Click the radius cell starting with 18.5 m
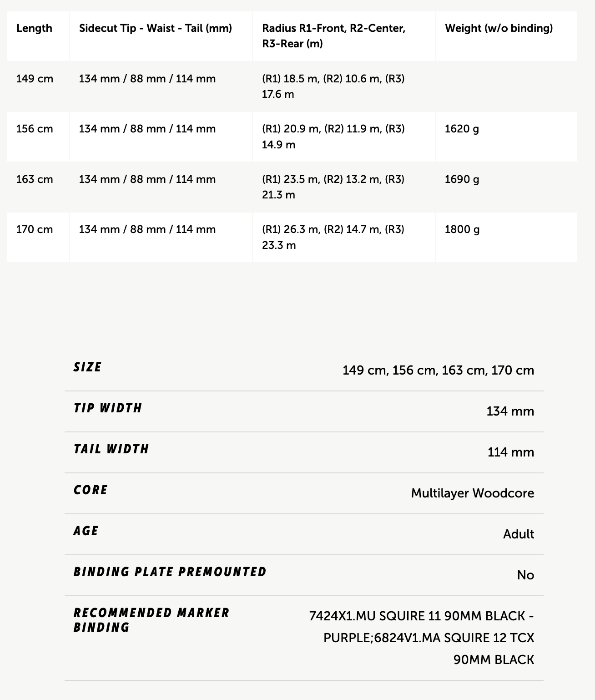This screenshot has width=595, height=700. point(333,86)
